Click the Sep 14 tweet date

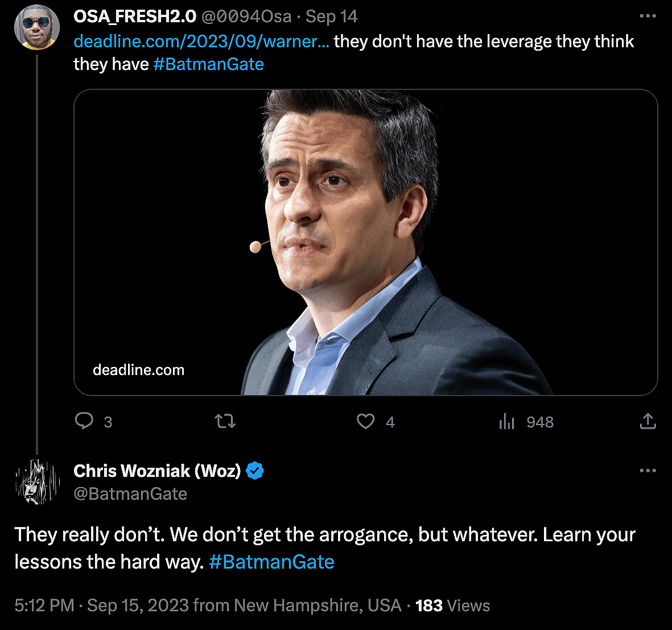point(331,17)
